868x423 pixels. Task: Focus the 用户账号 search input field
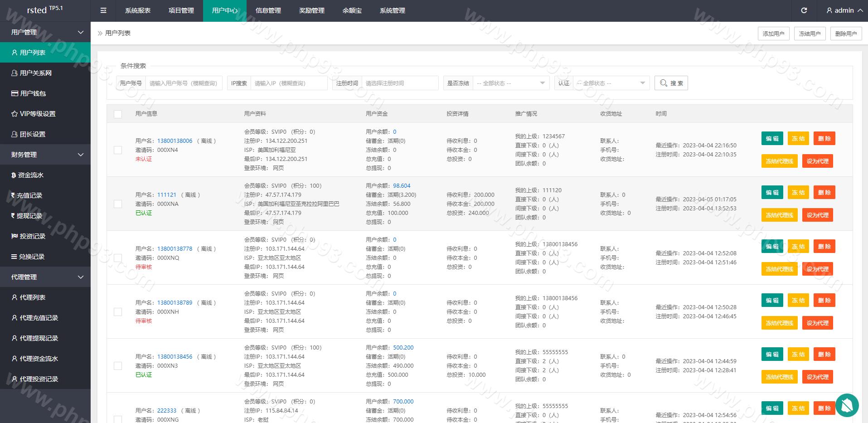click(x=184, y=83)
